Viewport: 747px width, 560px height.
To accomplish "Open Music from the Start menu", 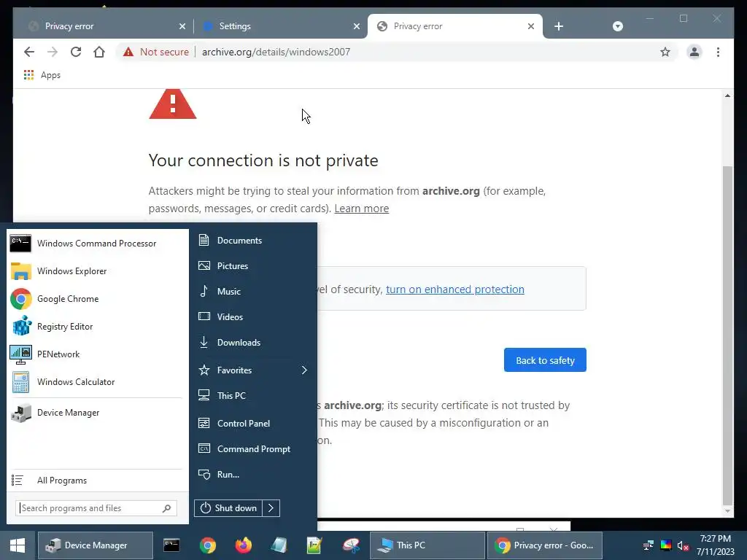I will 253,292.
